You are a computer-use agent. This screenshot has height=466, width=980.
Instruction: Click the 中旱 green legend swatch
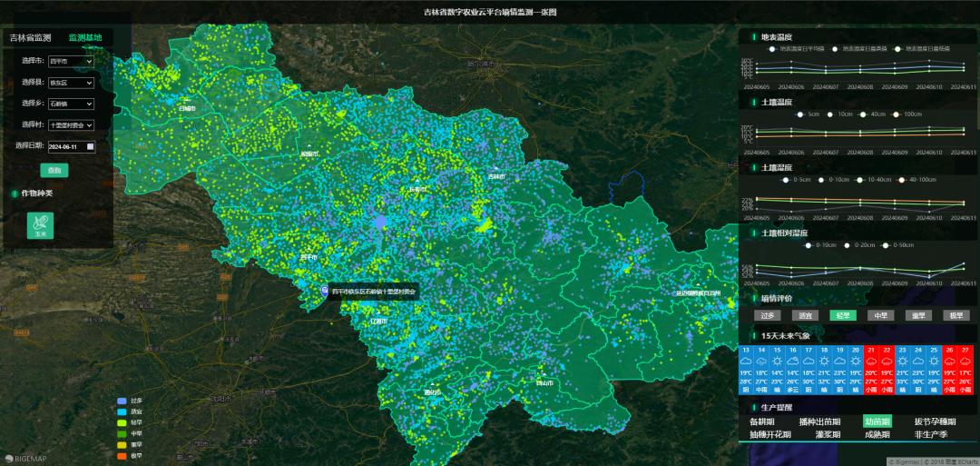point(122,433)
